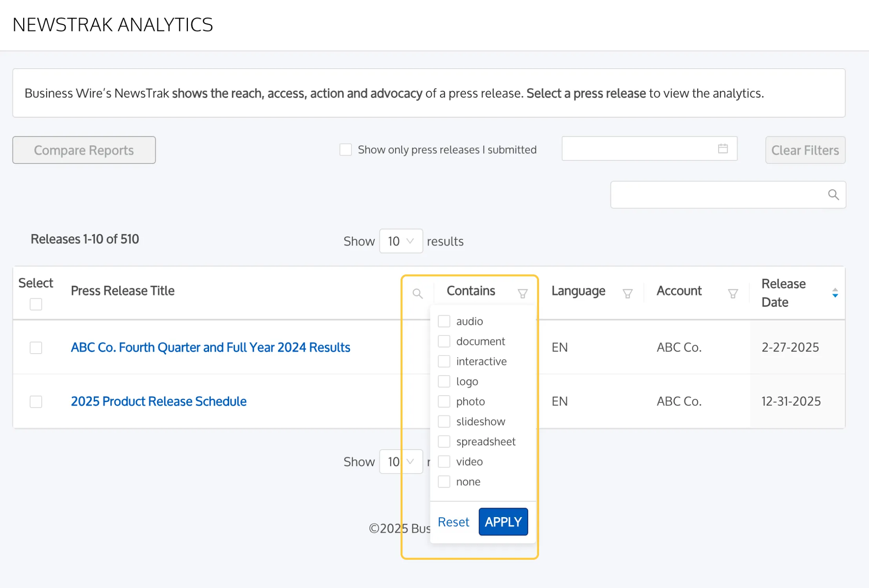The image size is (869, 588).
Task: Click the title column search magnifier icon
Action: (418, 294)
